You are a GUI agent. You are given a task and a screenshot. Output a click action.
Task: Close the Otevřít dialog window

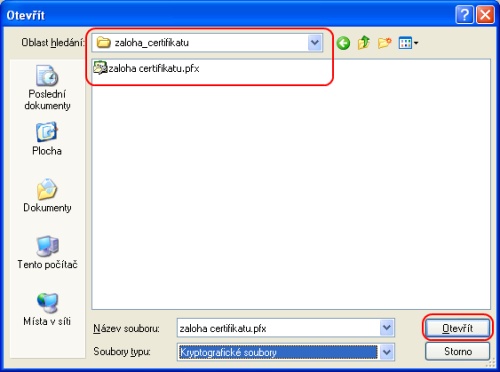click(x=485, y=15)
